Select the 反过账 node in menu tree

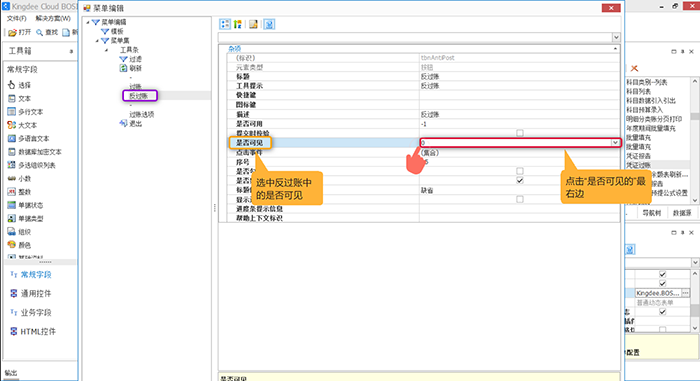point(139,96)
